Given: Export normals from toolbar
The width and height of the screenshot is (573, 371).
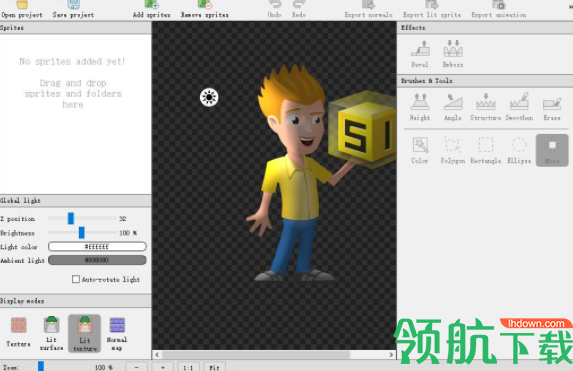Looking at the screenshot, I should point(368,10).
